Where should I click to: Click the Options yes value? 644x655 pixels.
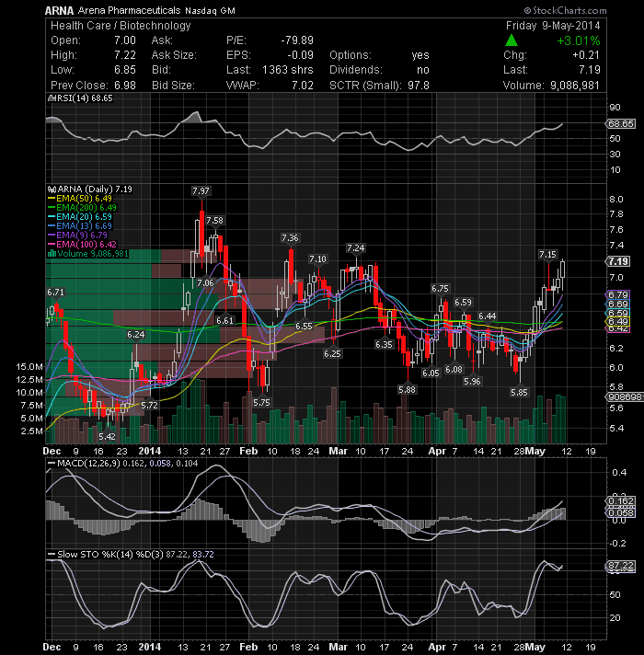coord(420,55)
